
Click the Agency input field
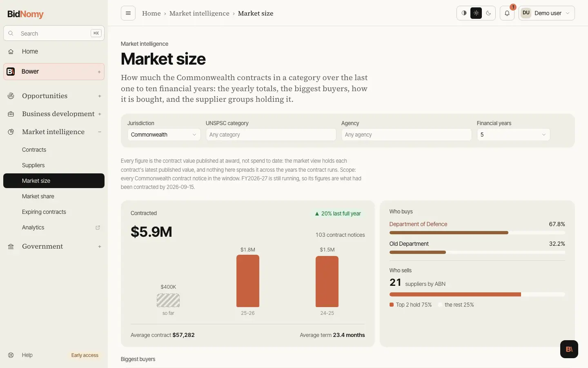(x=407, y=135)
